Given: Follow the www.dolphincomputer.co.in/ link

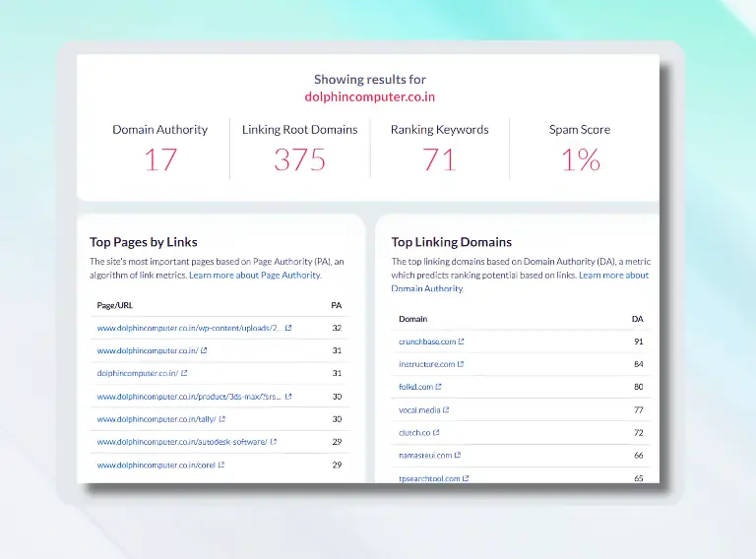Looking at the screenshot, I should 148,350.
